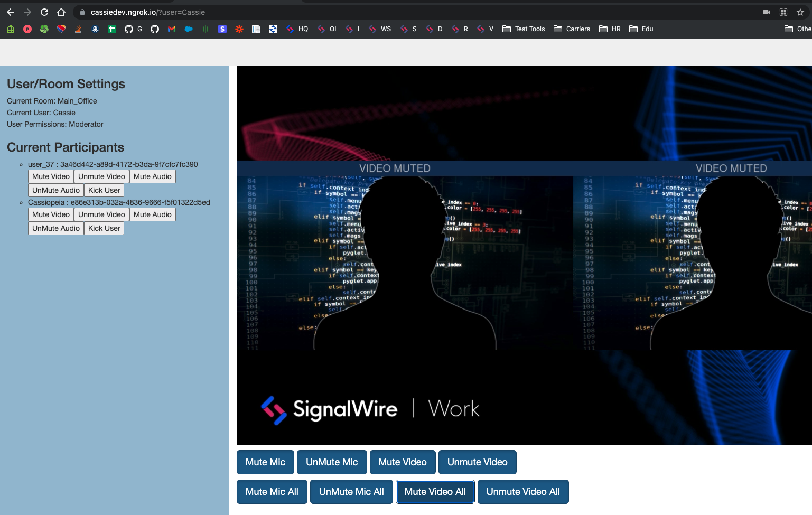Open the green waveform bookmark icon
The width and height of the screenshot is (812, 515).
coord(206,29)
